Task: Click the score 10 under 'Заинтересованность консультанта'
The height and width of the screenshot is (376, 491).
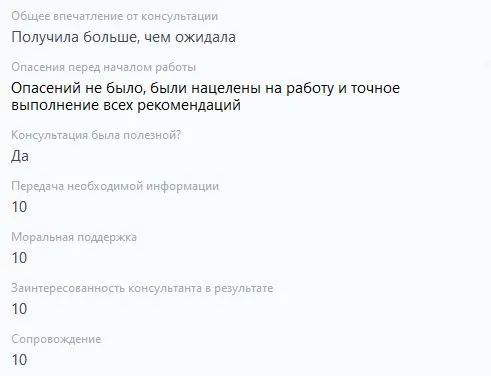Action: [19, 309]
